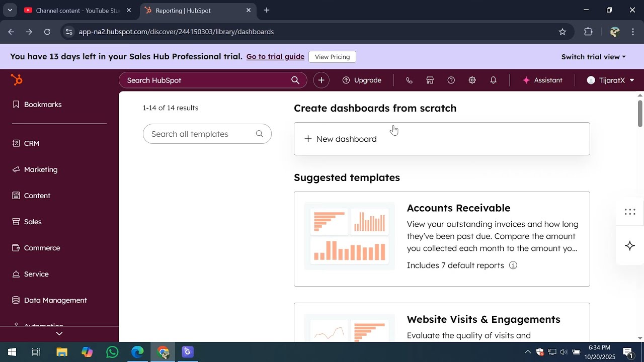Click the address bar URL
This screenshot has width=644, height=362.
point(176,32)
